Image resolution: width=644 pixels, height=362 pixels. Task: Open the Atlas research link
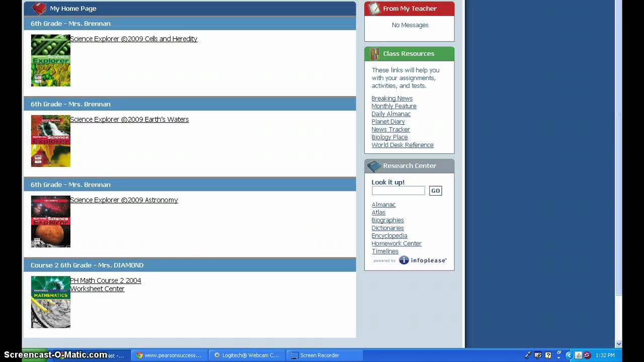tap(378, 213)
